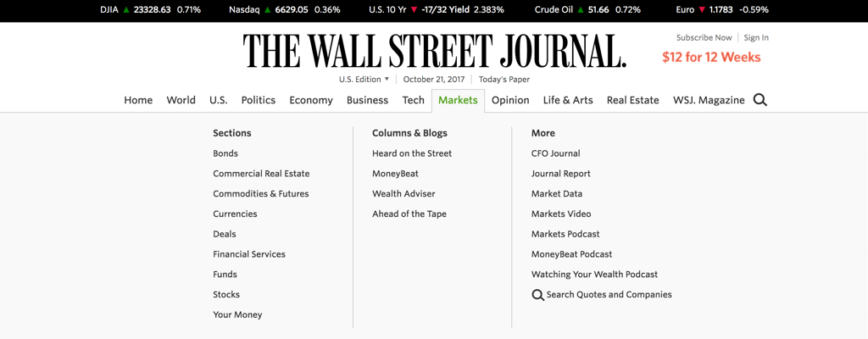The height and width of the screenshot is (339, 868).
Task: Open the Ahead of the Tape column
Action: (409, 214)
